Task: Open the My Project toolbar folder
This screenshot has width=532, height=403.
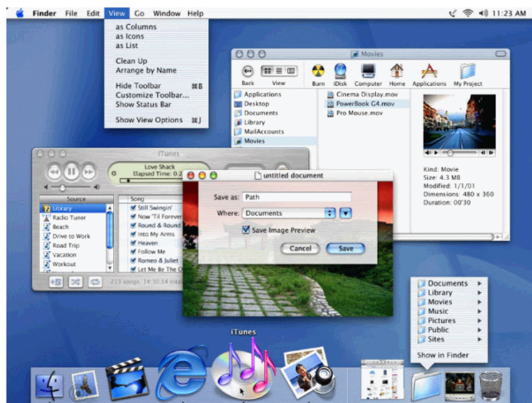Action: point(468,71)
